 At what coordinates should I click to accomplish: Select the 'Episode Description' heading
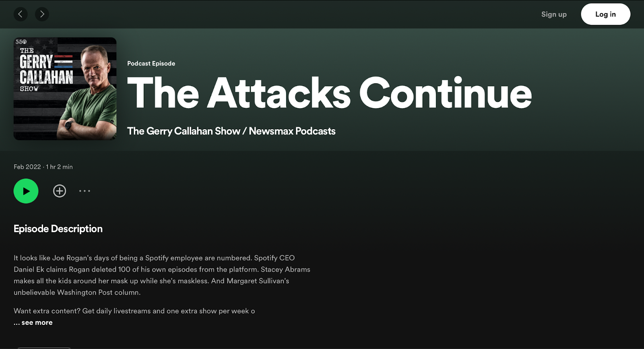click(58, 229)
